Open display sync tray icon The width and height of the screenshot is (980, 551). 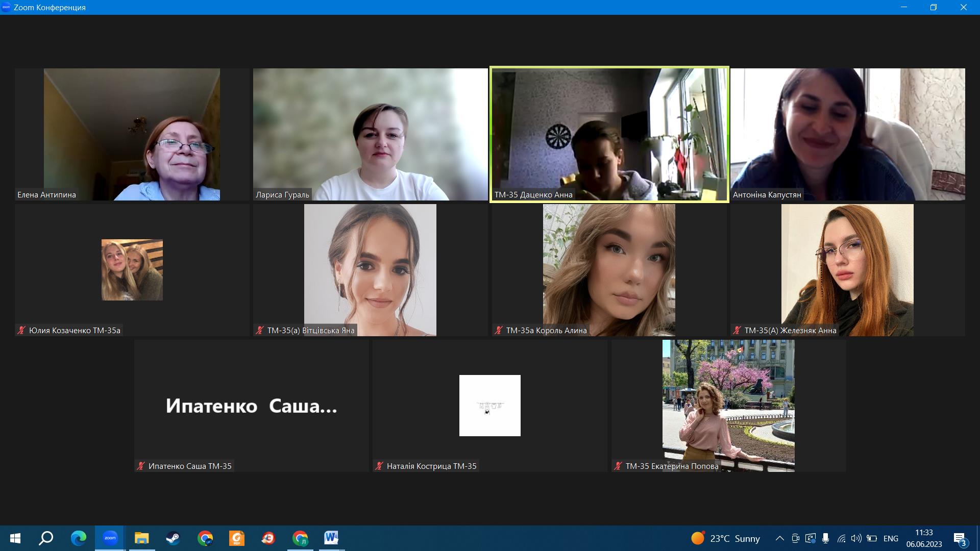coord(811,538)
